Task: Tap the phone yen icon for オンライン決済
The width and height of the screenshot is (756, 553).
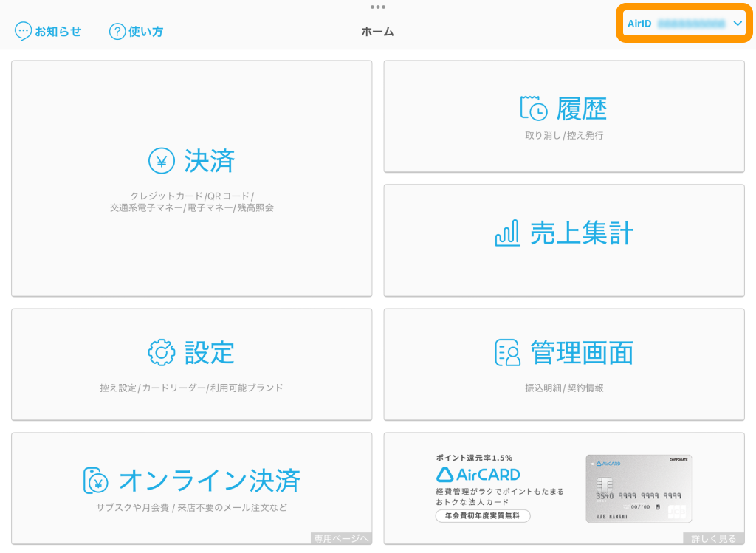Action: click(97, 481)
